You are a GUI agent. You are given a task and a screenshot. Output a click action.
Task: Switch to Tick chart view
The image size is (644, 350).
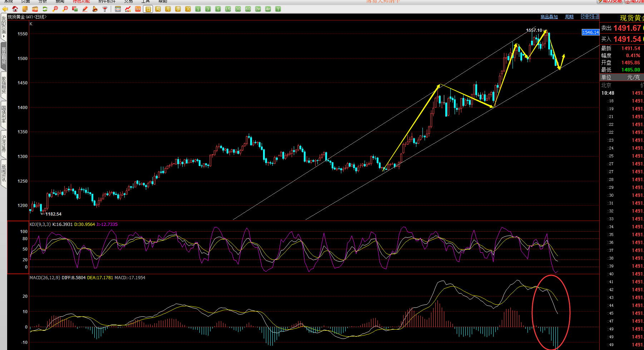138,9
